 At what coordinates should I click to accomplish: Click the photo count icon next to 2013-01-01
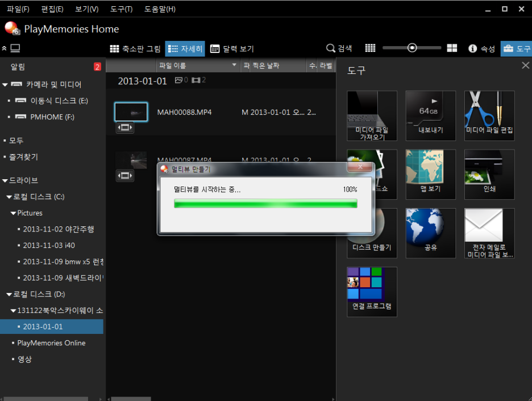(178, 80)
